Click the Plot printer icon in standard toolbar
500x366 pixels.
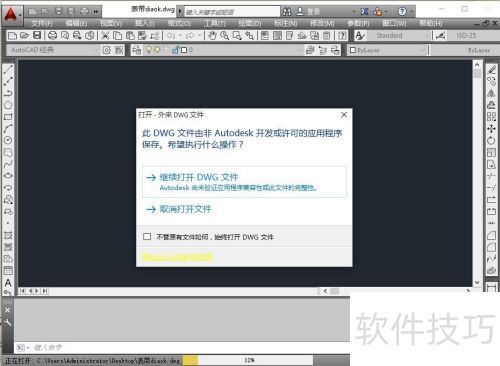point(52,35)
